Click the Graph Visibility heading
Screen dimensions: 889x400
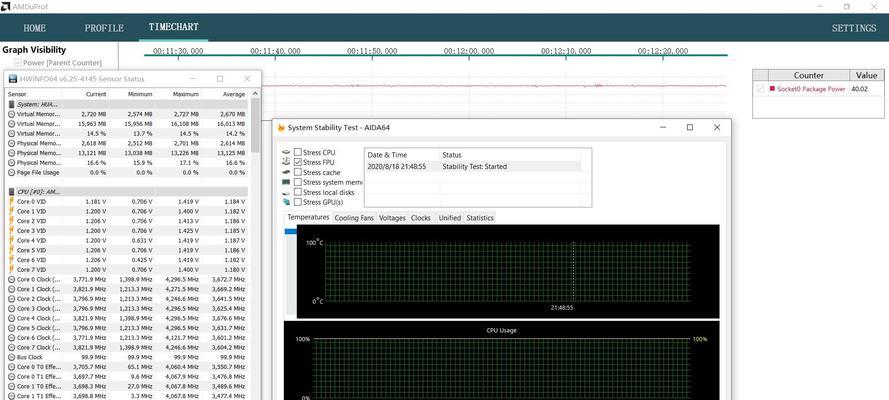[34, 50]
